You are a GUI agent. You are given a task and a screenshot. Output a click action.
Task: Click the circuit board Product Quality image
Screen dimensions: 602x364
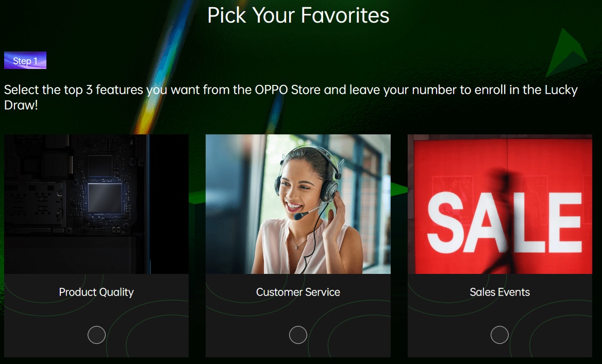pyautogui.click(x=96, y=204)
